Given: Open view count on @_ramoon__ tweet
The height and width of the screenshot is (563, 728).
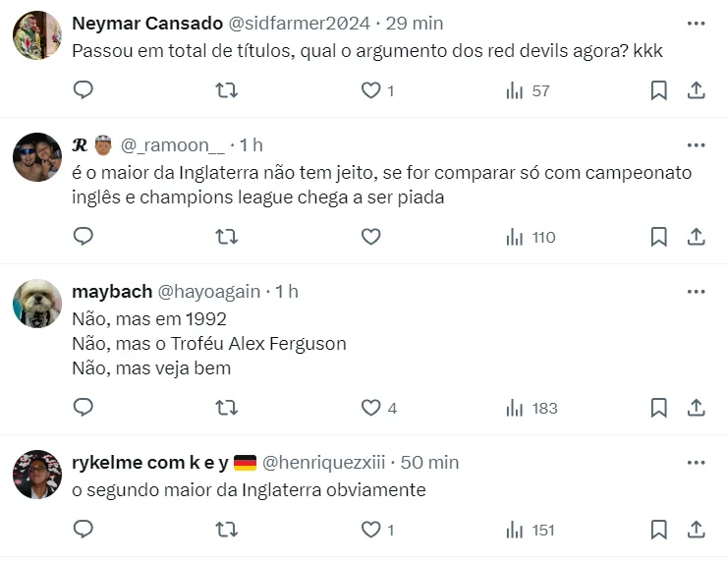Looking at the screenshot, I should point(531,237).
